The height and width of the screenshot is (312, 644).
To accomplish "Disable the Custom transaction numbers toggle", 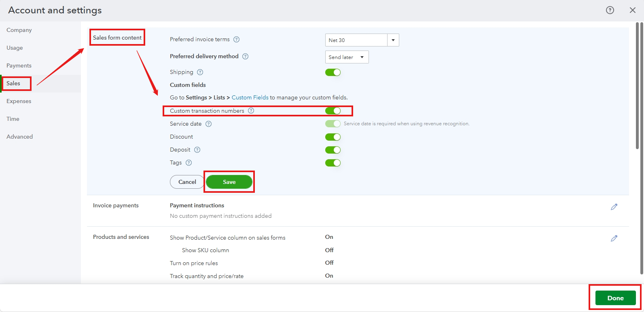I will click(x=333, y=111).
